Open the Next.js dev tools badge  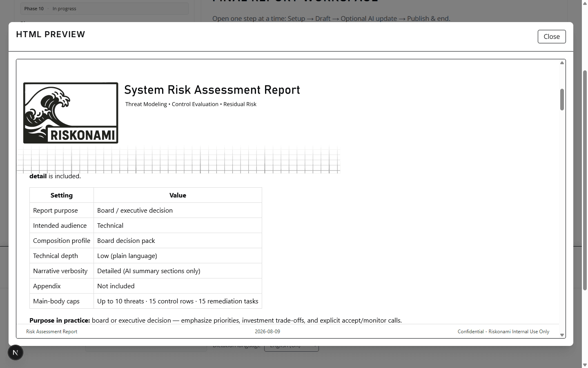pyautogui.click(x=16, y=352)
